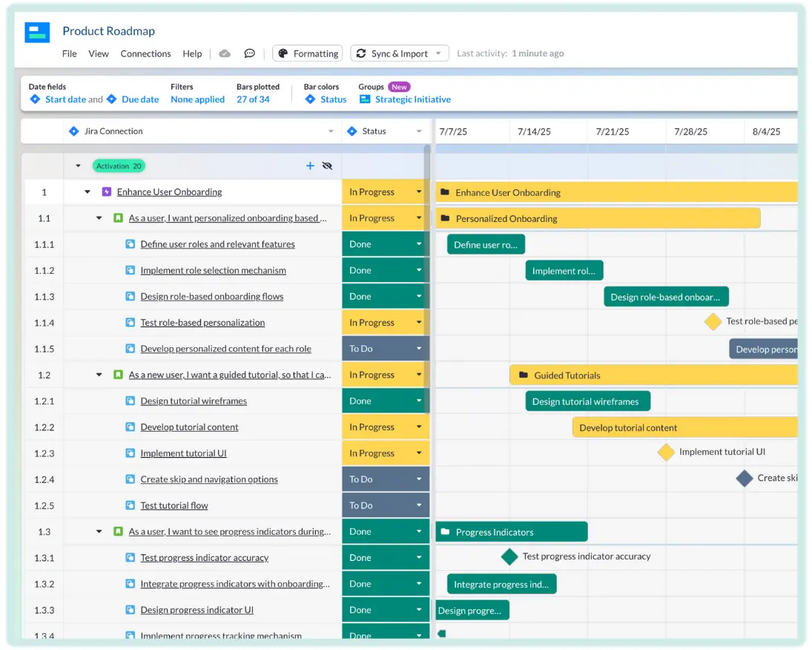Image resolution: width=812 pixels, height=650 pixels.
Task: Open status dropdown for Enhance User Onboarding
Action: coord(419,191)
